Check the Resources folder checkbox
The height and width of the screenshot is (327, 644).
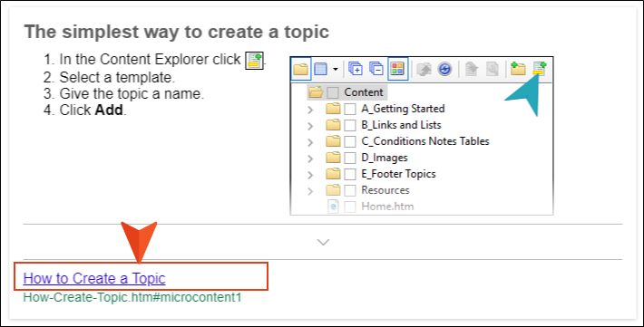point(349,190)
